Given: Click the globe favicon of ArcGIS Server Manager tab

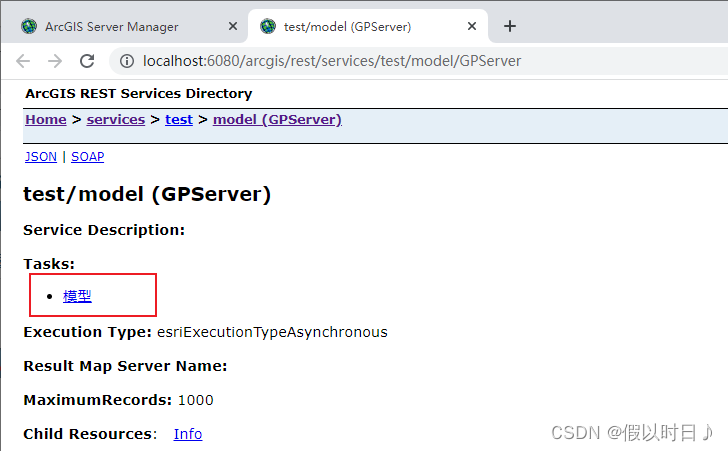Looking at the screenshot, I should (x=29, y=26).
